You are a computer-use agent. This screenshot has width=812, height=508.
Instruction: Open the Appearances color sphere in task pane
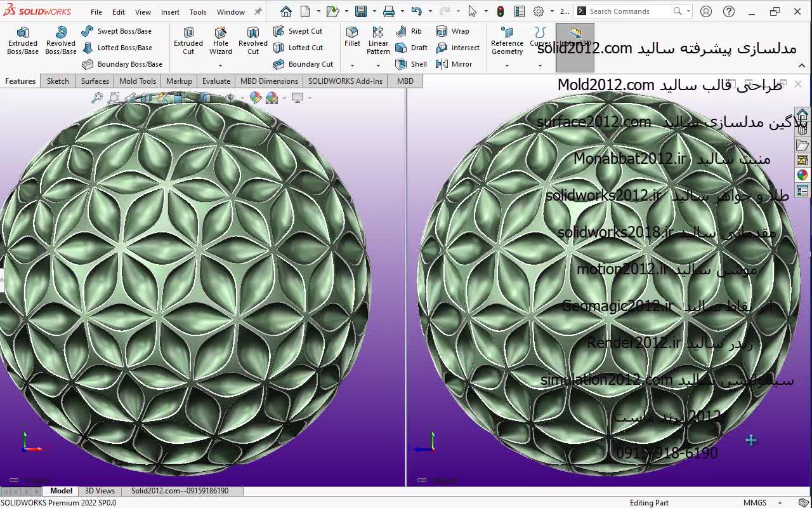coord(802,175)
